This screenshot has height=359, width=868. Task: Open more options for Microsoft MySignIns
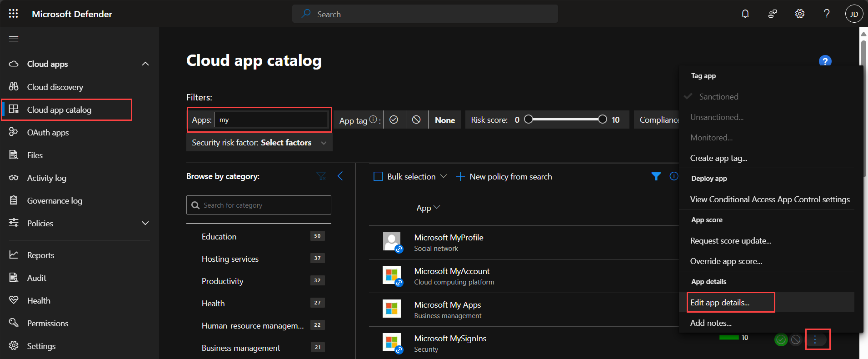click(815, 339)
